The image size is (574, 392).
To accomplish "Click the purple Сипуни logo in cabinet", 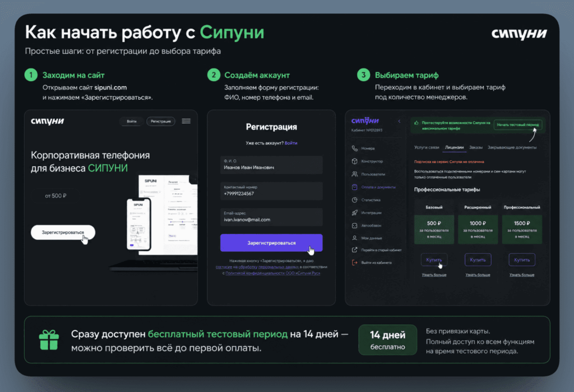I will click(365, 120).
